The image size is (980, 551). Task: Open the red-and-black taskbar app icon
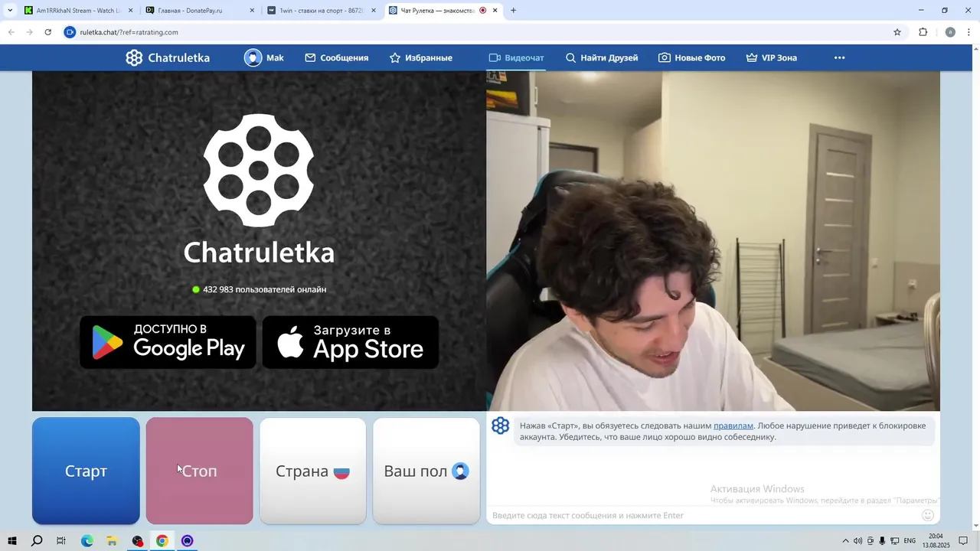point(137,541)
